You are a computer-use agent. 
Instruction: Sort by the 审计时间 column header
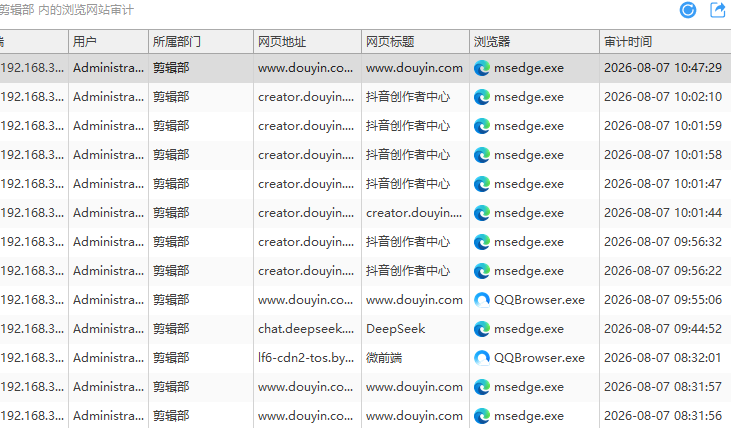[665, 41]
